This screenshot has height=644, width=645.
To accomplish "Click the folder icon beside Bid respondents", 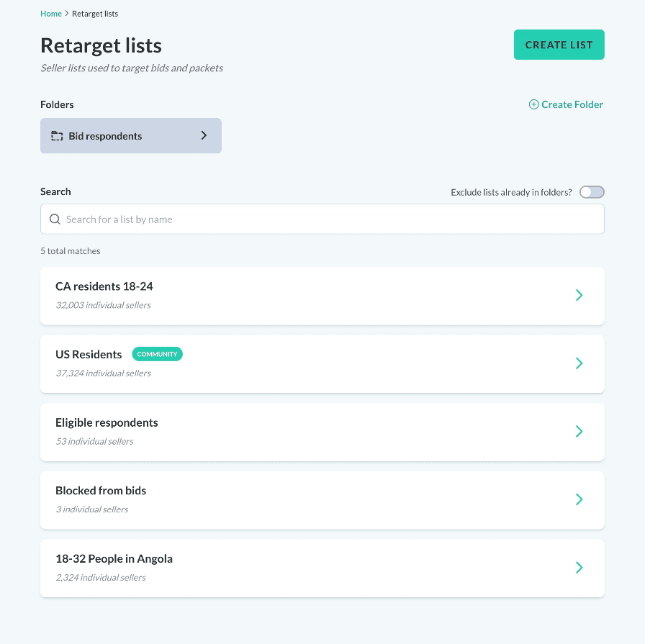I will pyautogui.click(x=57, y=136).
